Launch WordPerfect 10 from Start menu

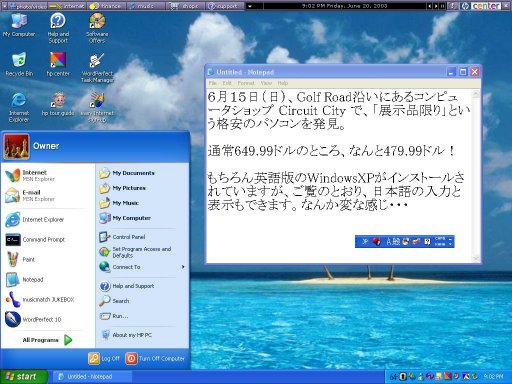(47, 319)
